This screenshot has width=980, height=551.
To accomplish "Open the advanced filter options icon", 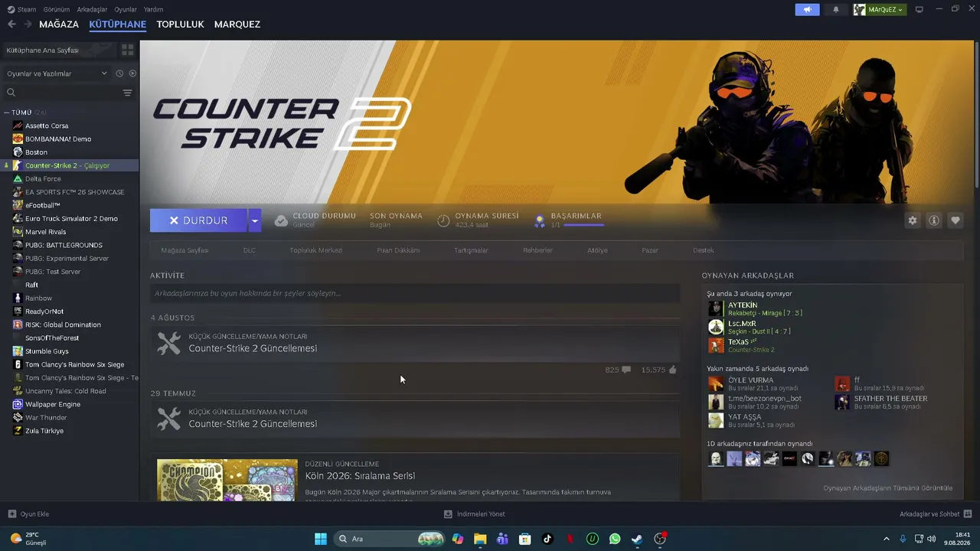I will (127, 93).
